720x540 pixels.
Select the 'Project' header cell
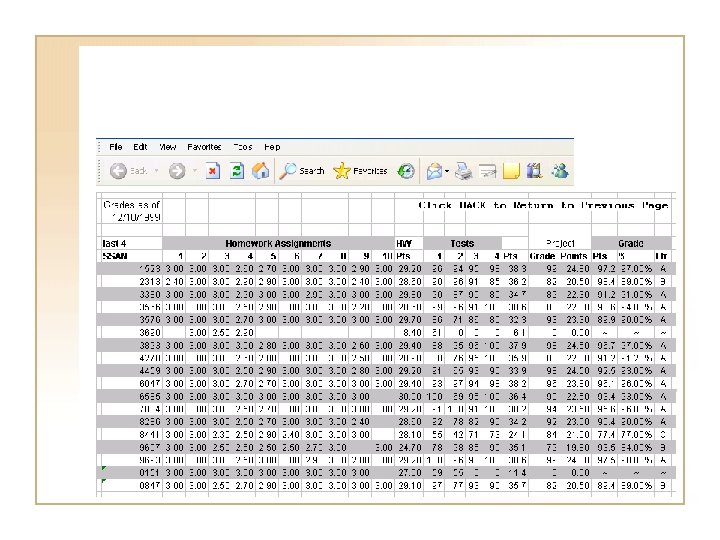pos(560,243)
